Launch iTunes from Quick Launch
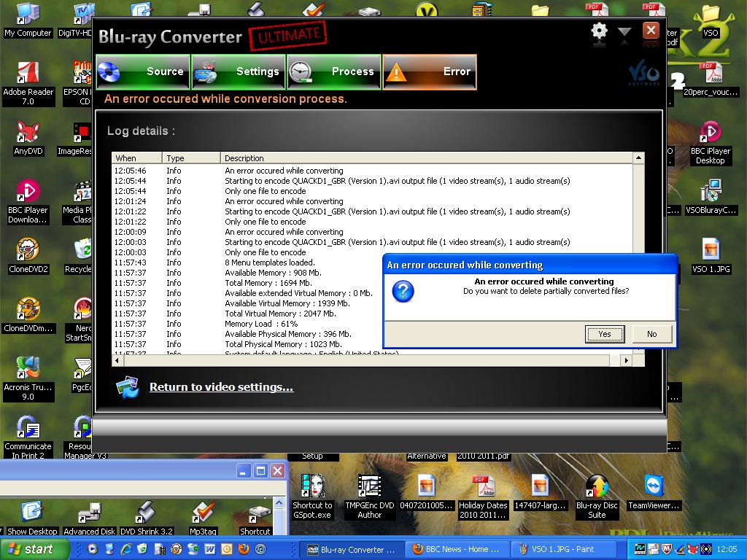Viewport: 747px width, 560px height. point(260,549)
